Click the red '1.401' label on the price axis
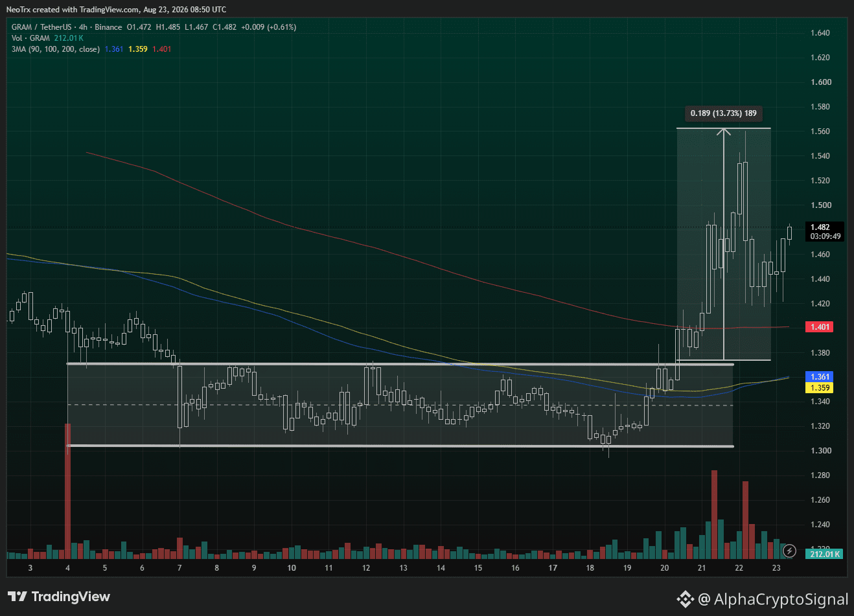Viewport: 854px width, 616px height. pyautogui.click(x=820, y=327)
